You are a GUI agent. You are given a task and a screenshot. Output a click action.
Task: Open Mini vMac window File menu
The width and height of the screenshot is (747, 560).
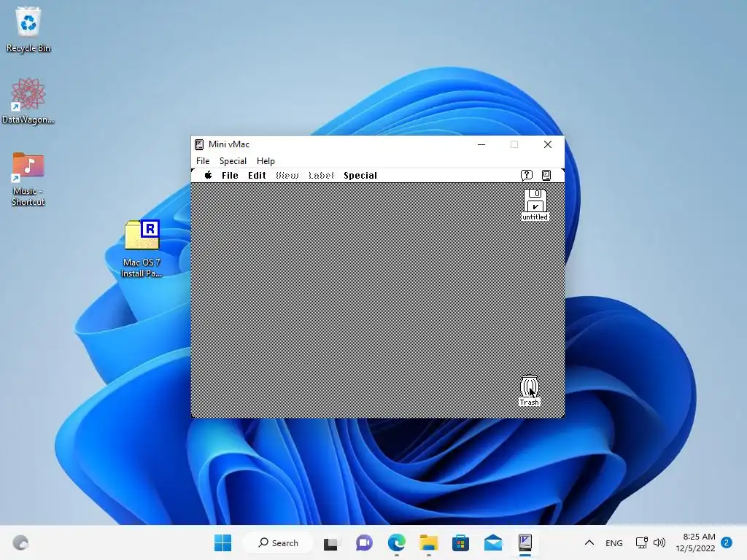click(203, 161)
